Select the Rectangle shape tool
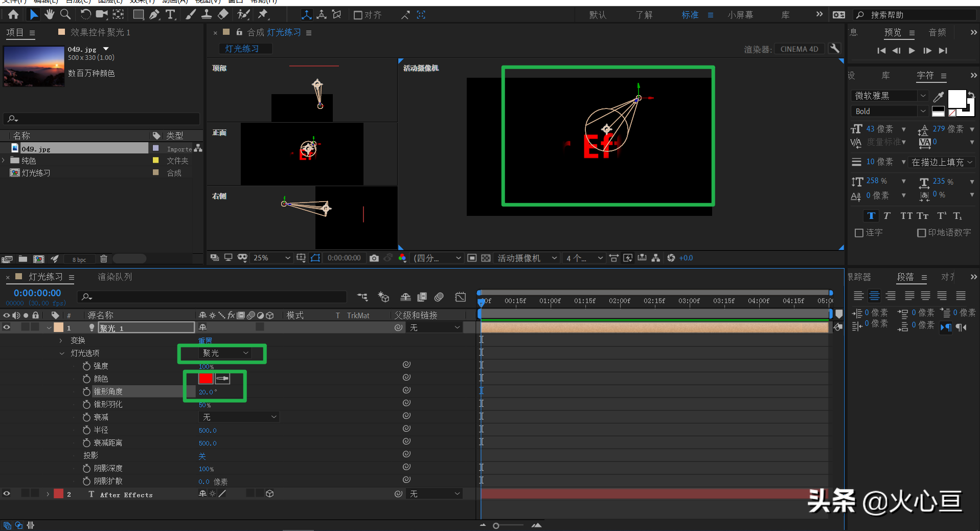Viewport: 980px width, 531px height. click(138, 14)
